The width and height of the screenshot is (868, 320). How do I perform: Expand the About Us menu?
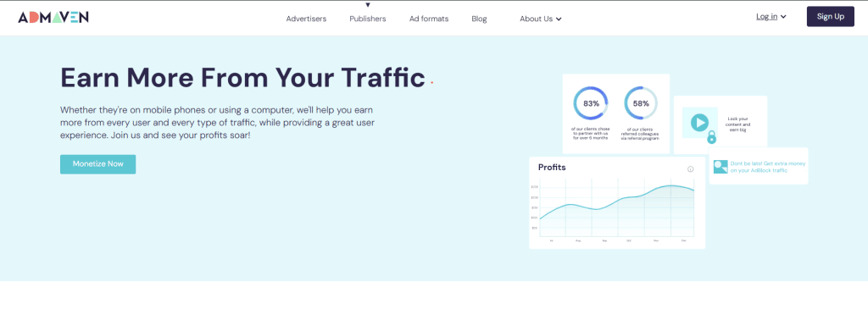pos(541,19)
